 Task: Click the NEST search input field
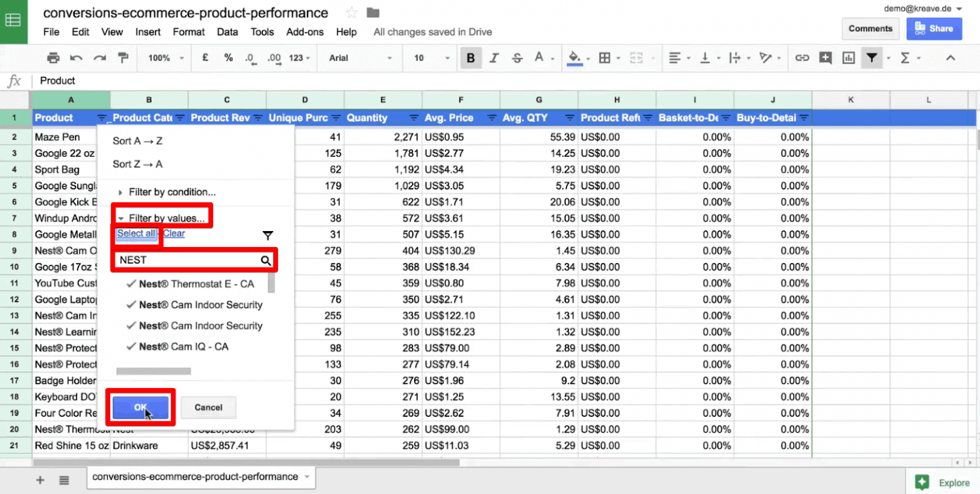coord(191,260)
